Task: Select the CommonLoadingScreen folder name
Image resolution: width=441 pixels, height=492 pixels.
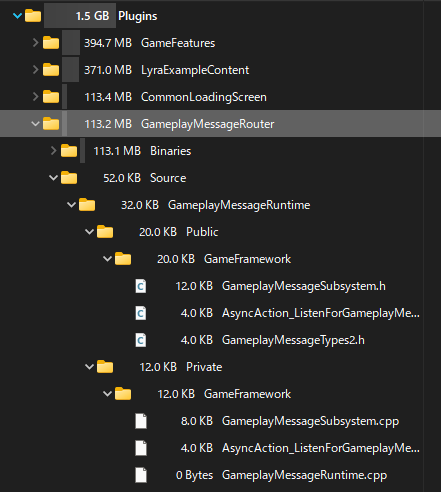Action: [204, 97]
